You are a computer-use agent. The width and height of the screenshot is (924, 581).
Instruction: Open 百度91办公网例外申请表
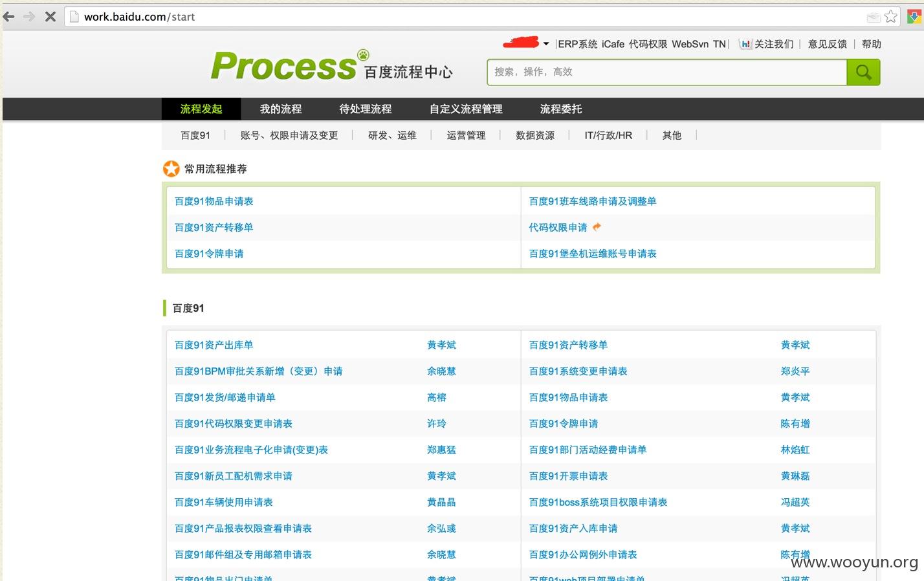point(583,554)
